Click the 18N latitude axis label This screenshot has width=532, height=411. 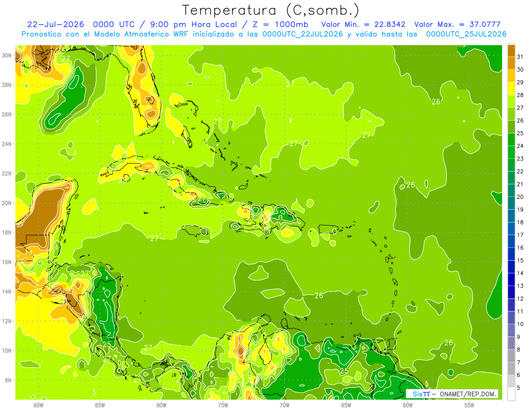(7, 233)
